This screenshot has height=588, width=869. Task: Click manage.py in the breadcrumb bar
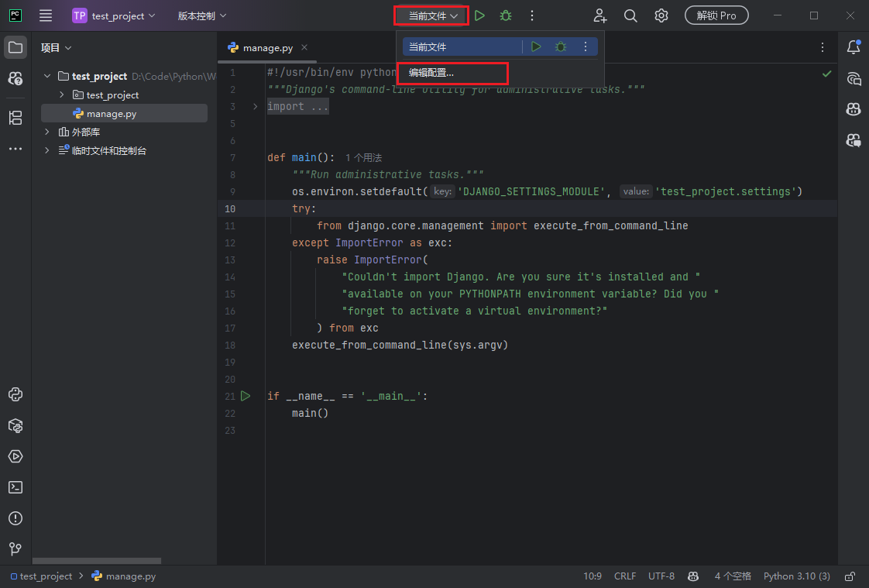click(124, 576)
